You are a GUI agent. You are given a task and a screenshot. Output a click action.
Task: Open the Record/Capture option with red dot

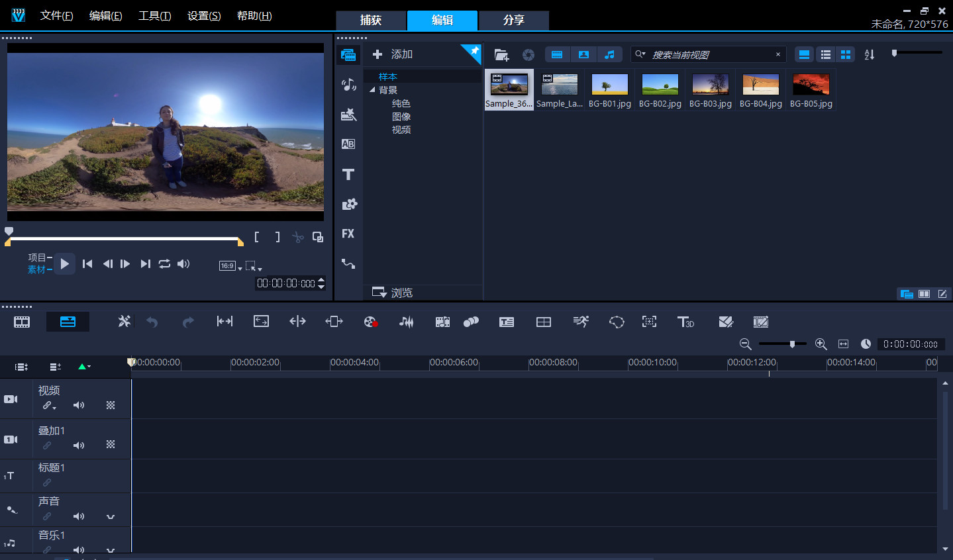click(371, 322)
